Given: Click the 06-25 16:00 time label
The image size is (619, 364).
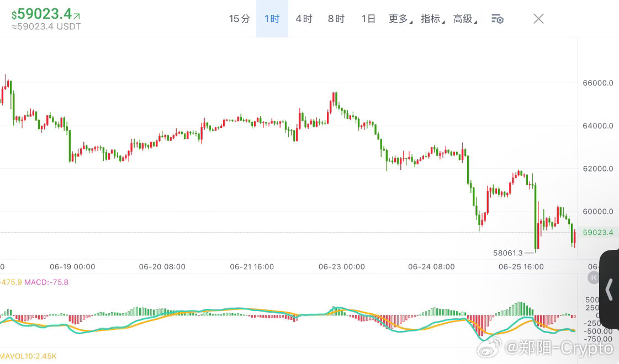Looking at the screenshot, I should (521, 266).
